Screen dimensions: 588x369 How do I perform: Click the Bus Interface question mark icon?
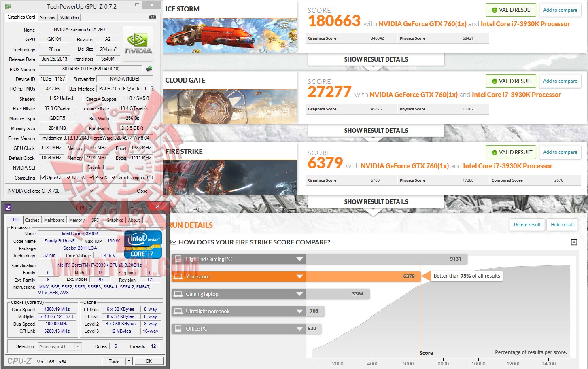coord(152,89)
